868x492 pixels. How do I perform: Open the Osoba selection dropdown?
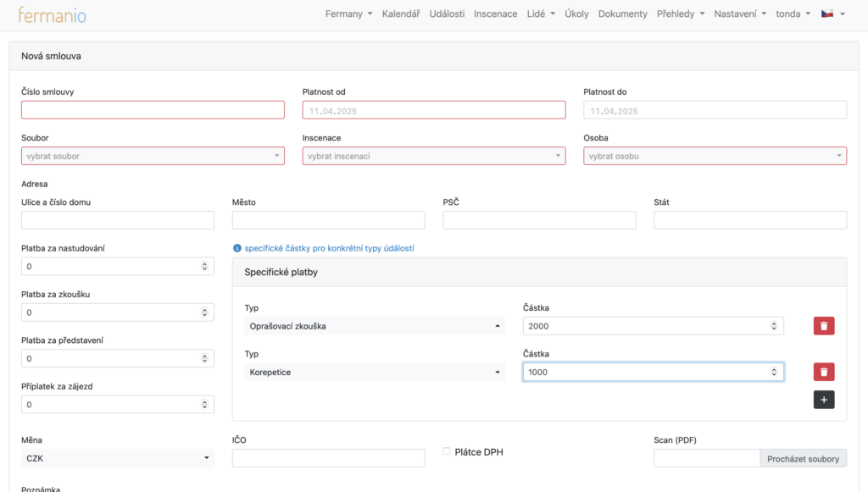tap(715, 156)
